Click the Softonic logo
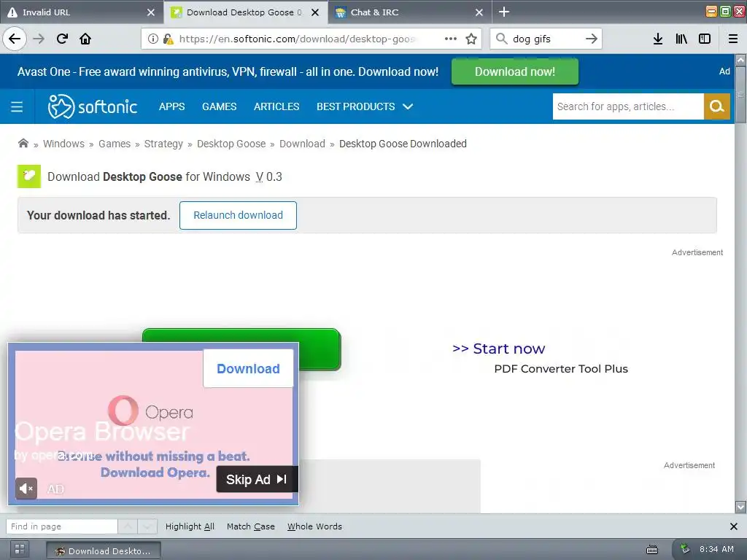 tap(93, 106)
